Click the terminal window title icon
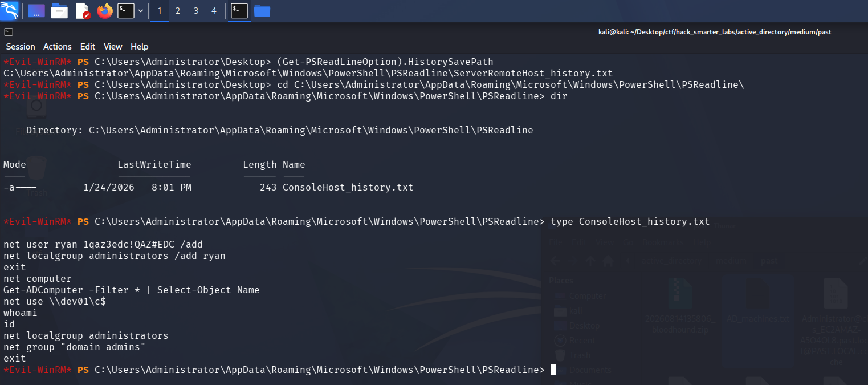This screenshot has height=385, width=868. 9,32
